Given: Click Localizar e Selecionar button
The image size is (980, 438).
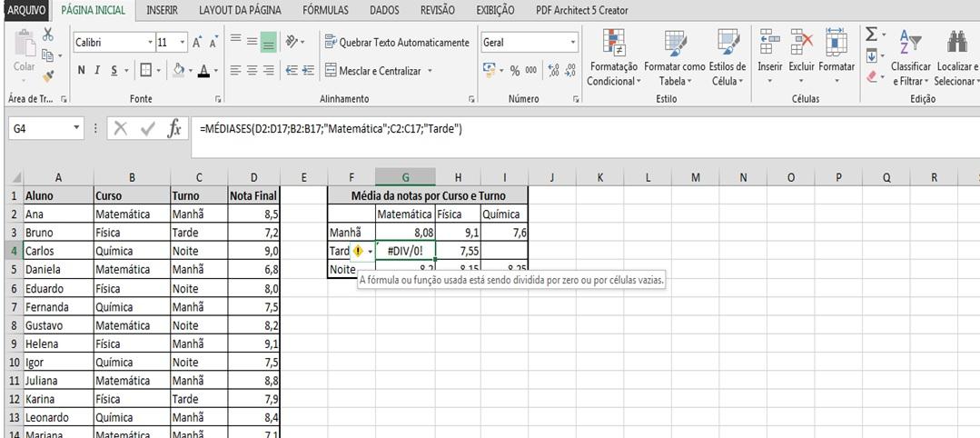Looking at the screenshot, I should click(x=957, y=57).
